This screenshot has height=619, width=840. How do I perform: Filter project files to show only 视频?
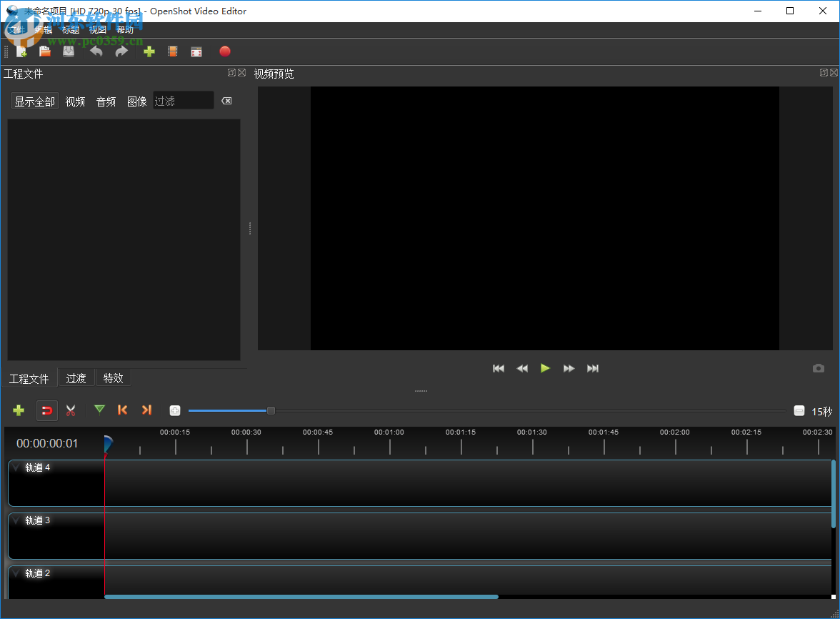click(x=74, y=101)
